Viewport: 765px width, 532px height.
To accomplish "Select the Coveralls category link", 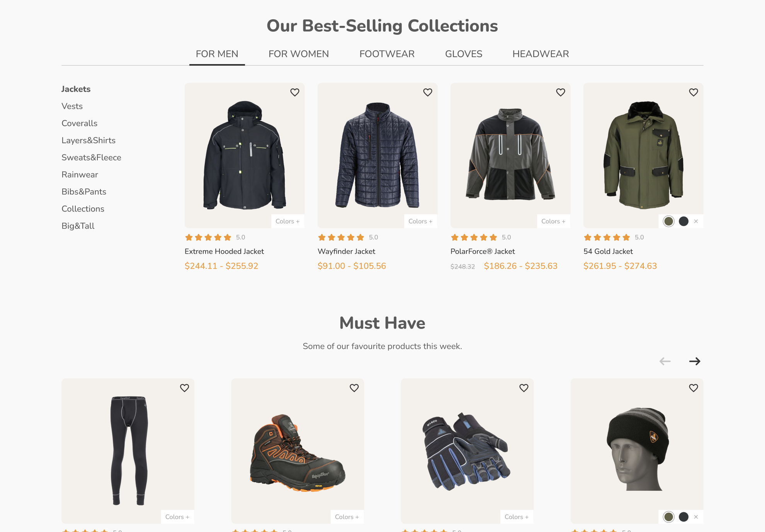I will [80, 123].
